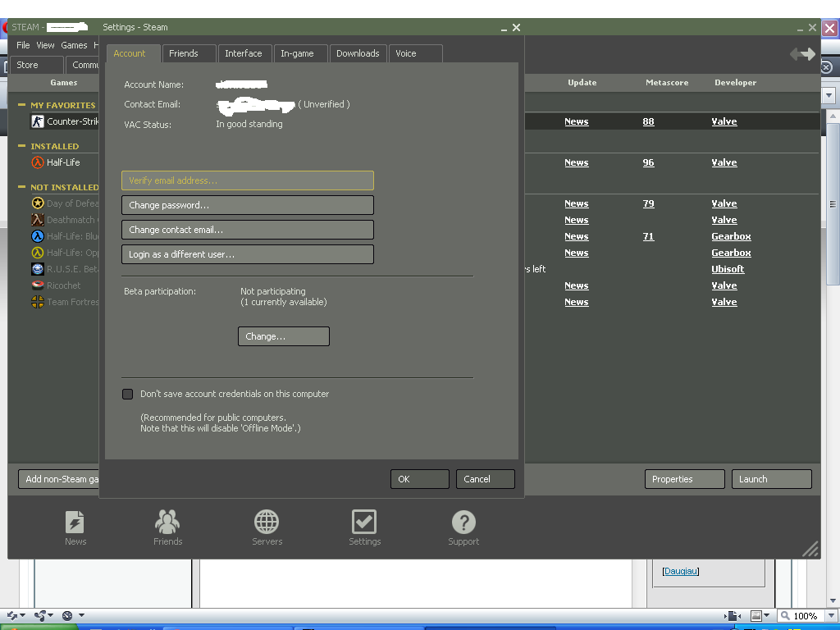
Task: Collapse the NOT INSTALLED games group
Action: [x=21, y=187]
